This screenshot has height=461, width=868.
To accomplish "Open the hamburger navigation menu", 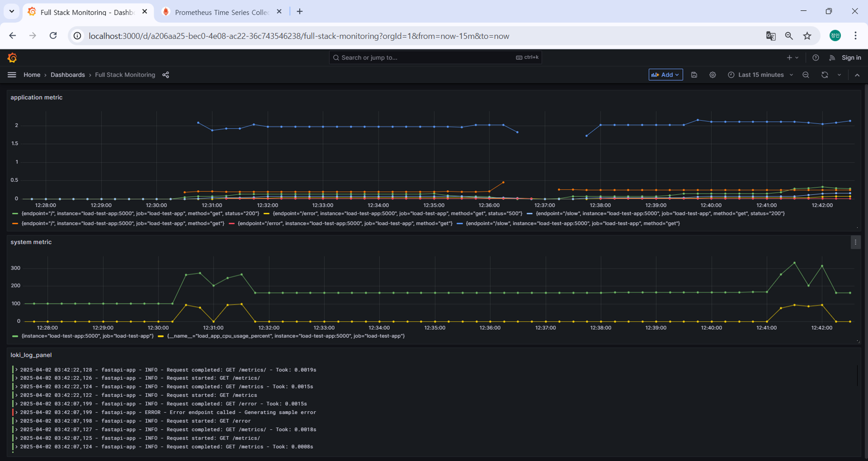I will click(x=12, y=75).
